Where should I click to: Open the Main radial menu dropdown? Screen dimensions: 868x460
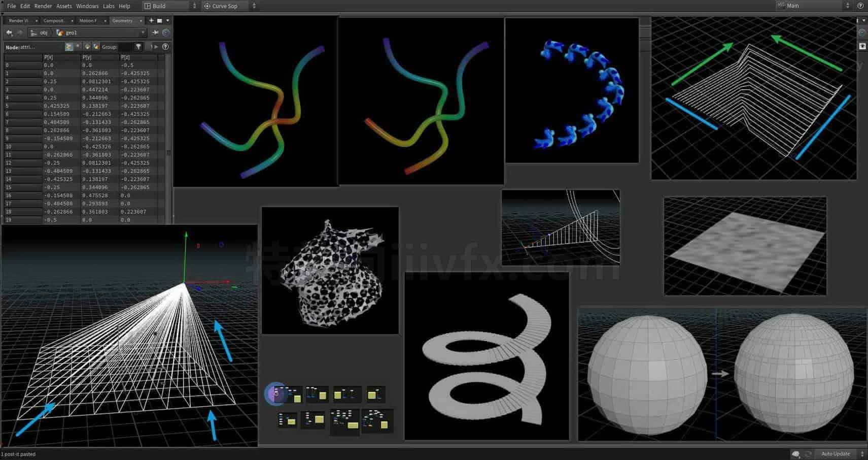[814, 6]
